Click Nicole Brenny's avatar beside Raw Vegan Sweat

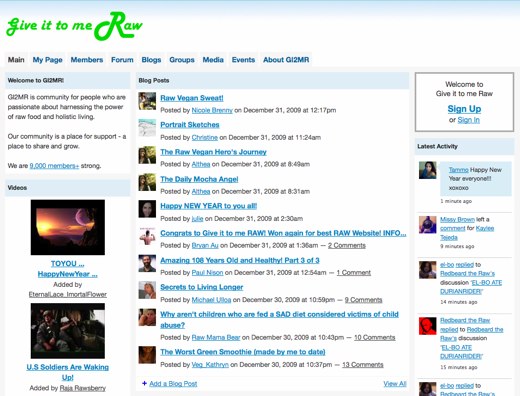click(x=147, y=101)
